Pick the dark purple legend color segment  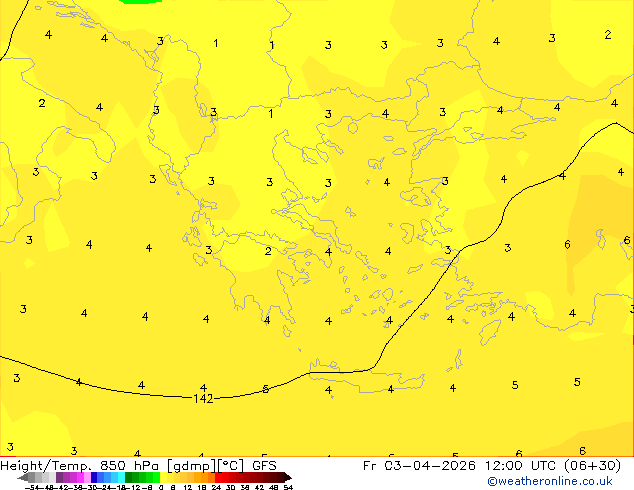pos(59,477)
